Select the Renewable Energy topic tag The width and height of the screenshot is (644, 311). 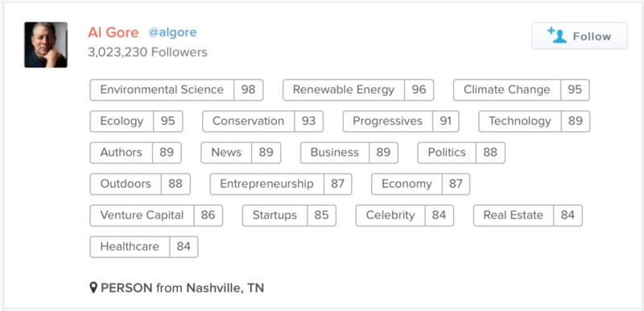pos(358,90)
